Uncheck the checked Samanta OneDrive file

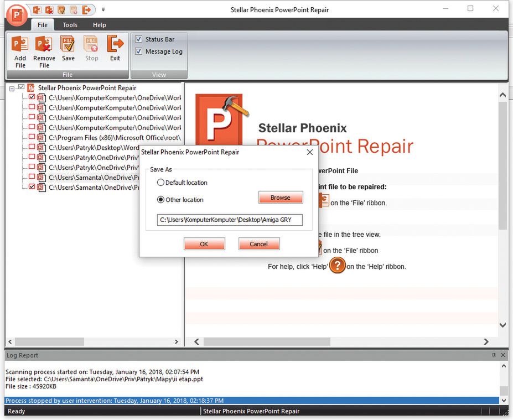tap(32, 186)
